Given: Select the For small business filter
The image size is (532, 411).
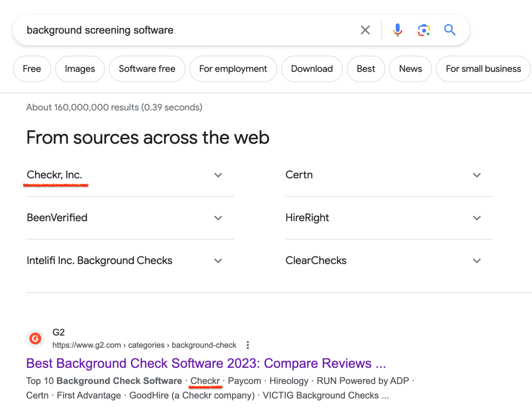Looking at the screenshot, I should tap(483, 69).
